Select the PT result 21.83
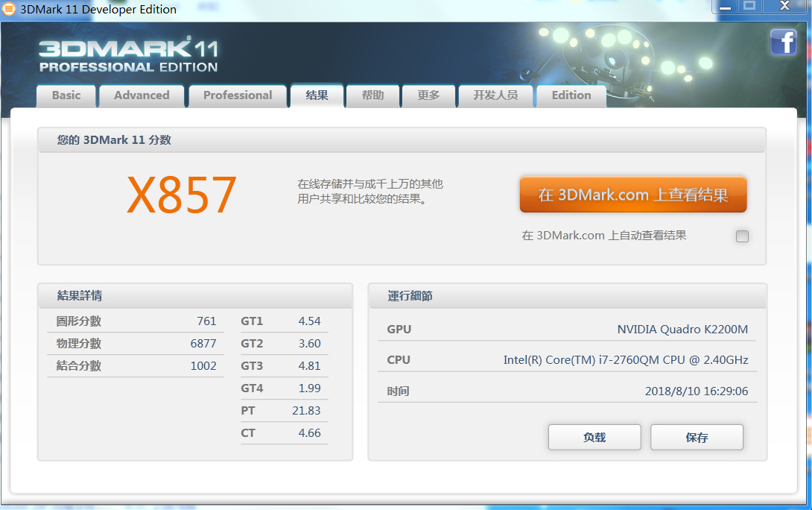Viewport: 812px width, 510px height. click(306, 411)
